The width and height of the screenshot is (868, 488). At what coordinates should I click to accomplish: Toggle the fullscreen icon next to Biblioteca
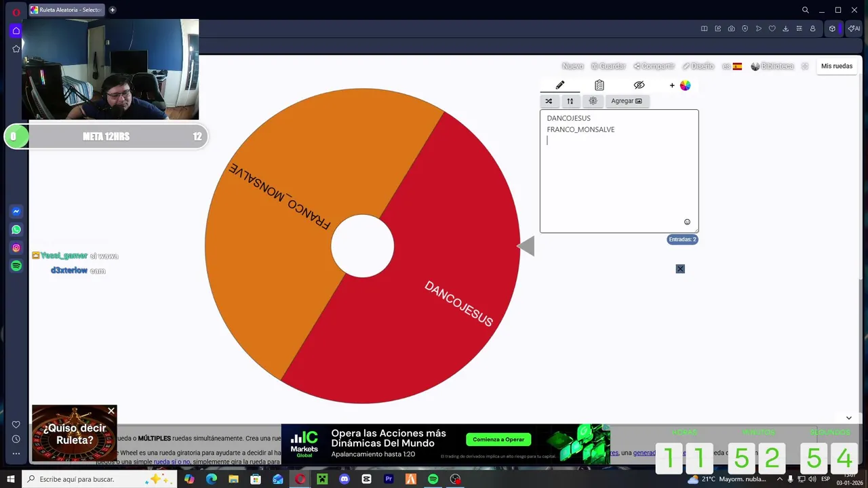coord(805,66)
